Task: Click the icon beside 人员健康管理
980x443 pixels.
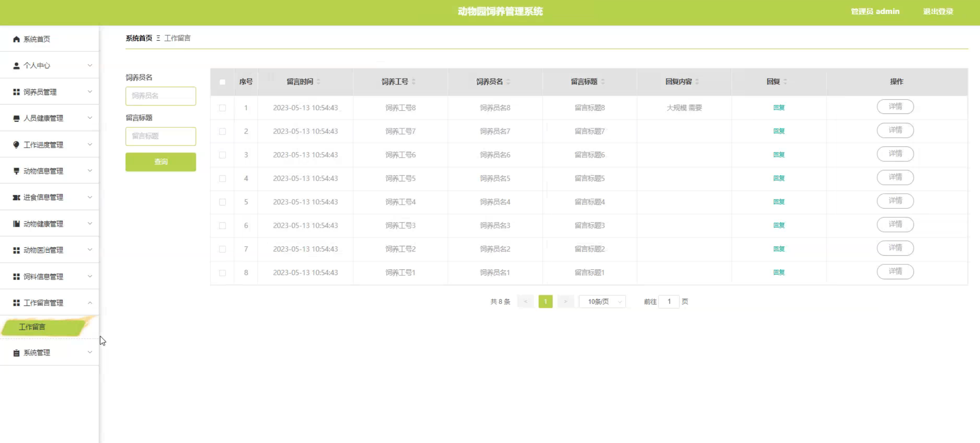Action: click(x=16, y=118)
